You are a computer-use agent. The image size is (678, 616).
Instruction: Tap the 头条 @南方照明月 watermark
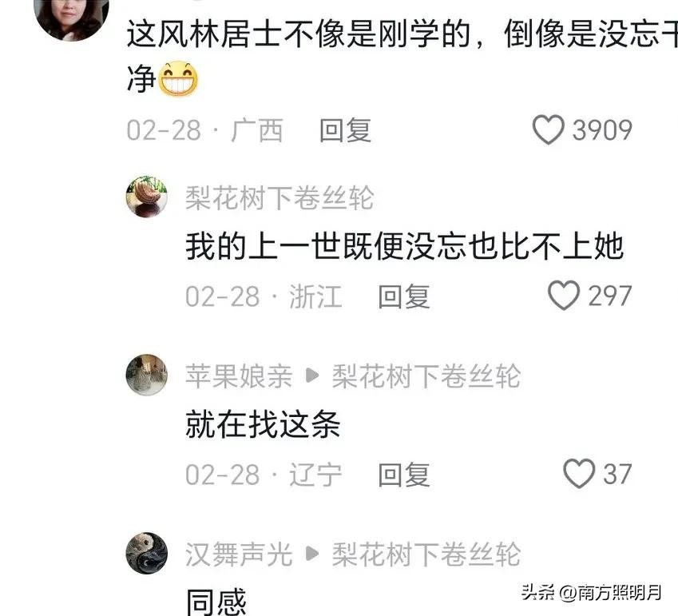(x=592, y=592)
